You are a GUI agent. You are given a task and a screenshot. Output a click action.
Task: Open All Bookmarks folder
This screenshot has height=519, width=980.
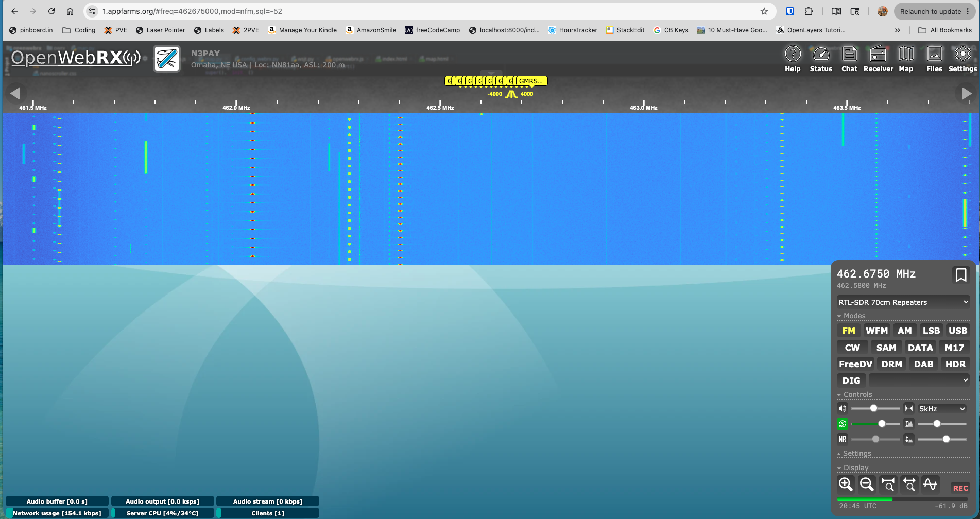(x=944, y=30)
